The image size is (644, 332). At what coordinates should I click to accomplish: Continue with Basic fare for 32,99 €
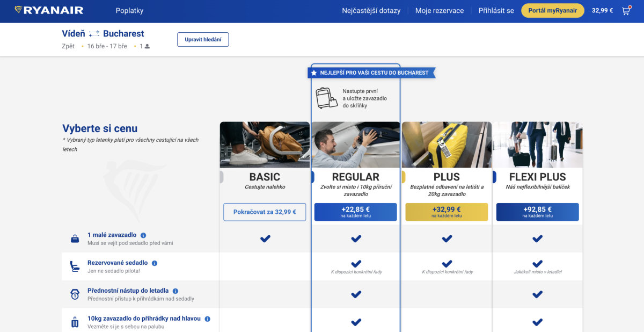[x=265, y=212]
